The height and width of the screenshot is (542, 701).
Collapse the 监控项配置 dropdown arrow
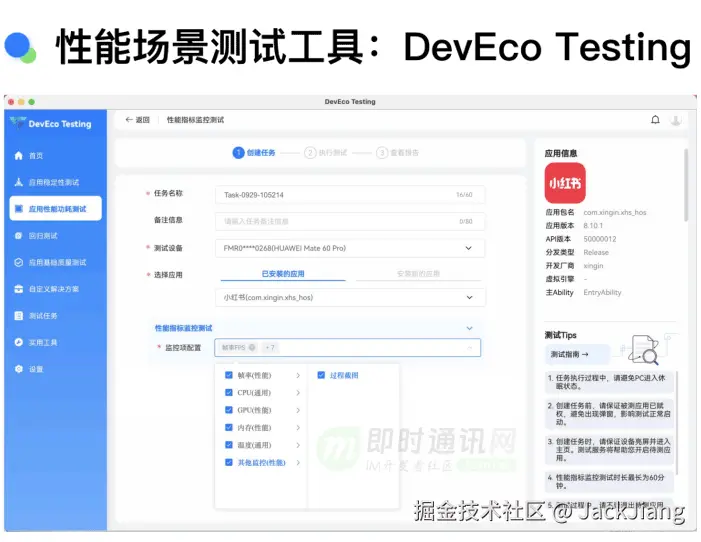coord(469,347)
